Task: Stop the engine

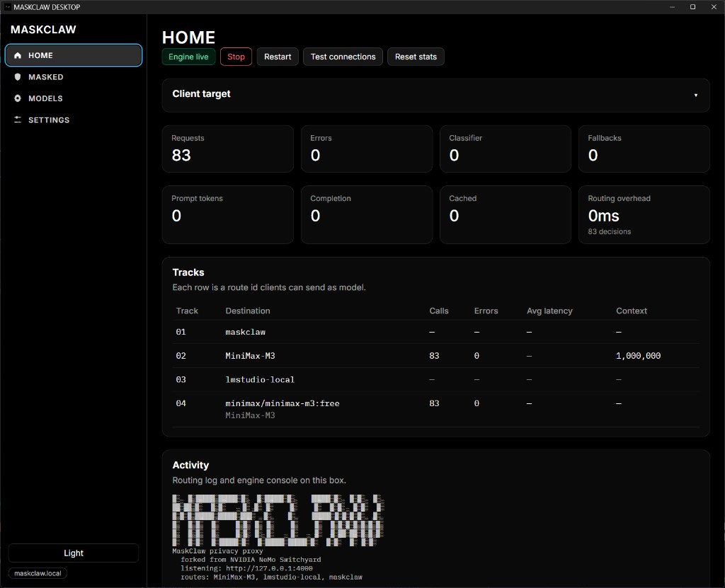Action: tap(236, 57)
